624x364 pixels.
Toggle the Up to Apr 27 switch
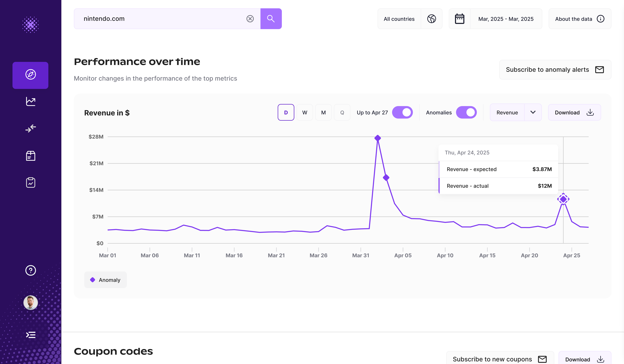click(402, 112)
